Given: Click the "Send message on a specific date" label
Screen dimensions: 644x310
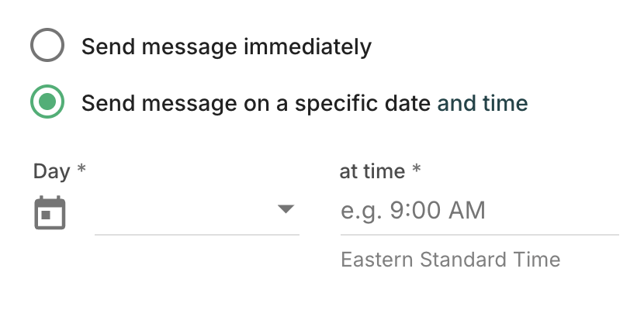Looking at the screenshot, I should [x=256, y=102].
